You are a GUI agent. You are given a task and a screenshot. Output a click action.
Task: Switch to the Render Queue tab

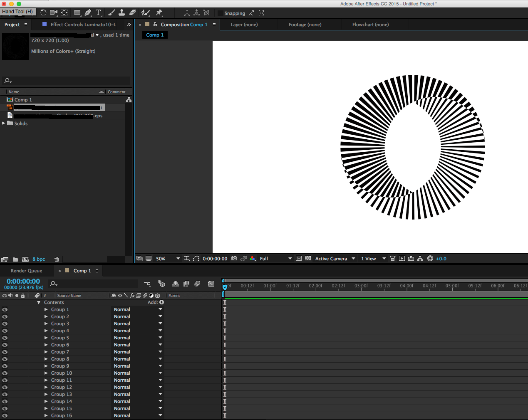tap(26, 271)
